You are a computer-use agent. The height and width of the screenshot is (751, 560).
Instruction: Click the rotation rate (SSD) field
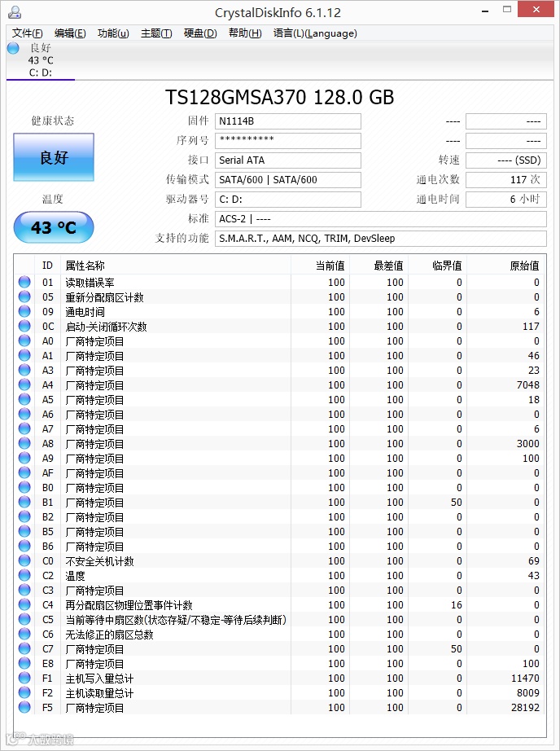pyautogui.click(x=506, y=160)
